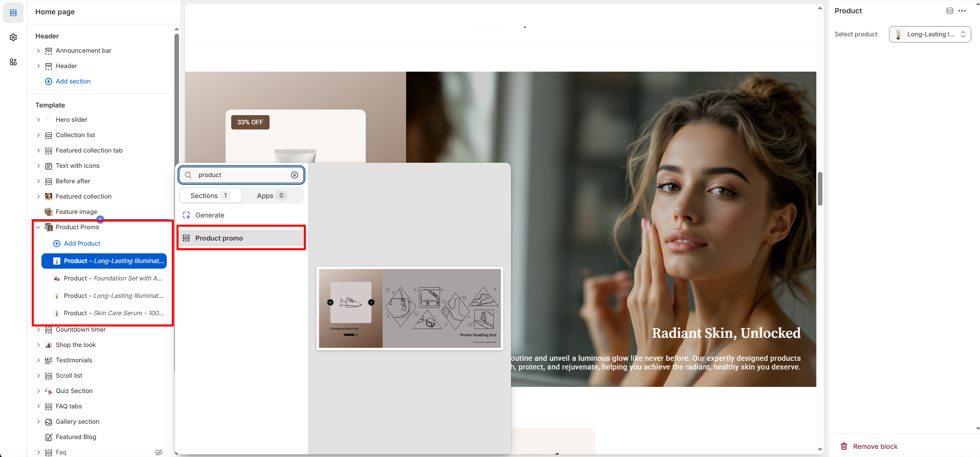Switch to the Apps tab
This screenshot has width=980, height=457.
[x=272, y=195]
